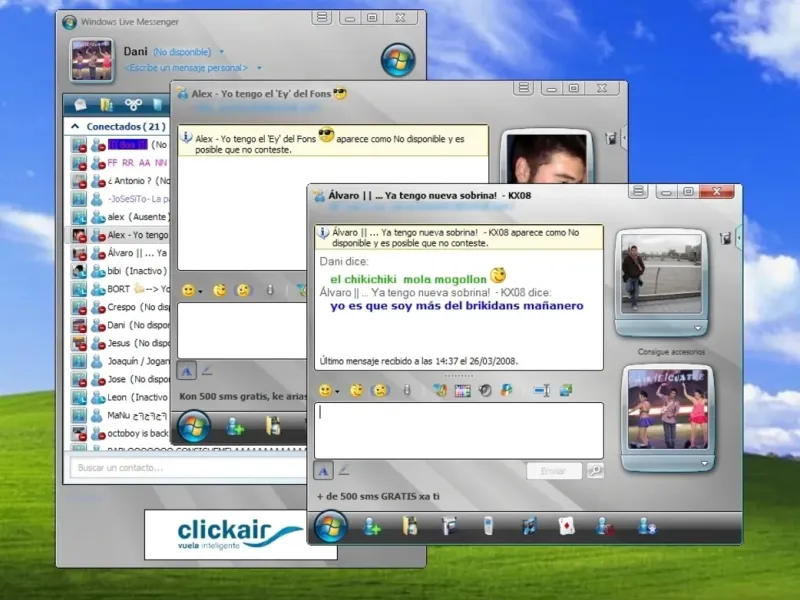Click text-cursor bar icon in Álvaro chat toolbar

pyautogui.click(x=542, y=391)
